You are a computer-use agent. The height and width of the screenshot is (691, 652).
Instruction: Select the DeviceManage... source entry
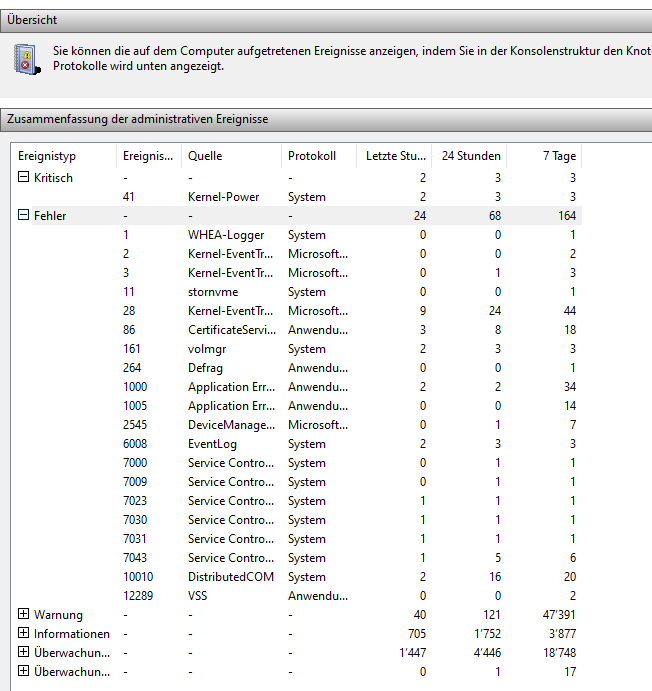[x=231, y=425]
